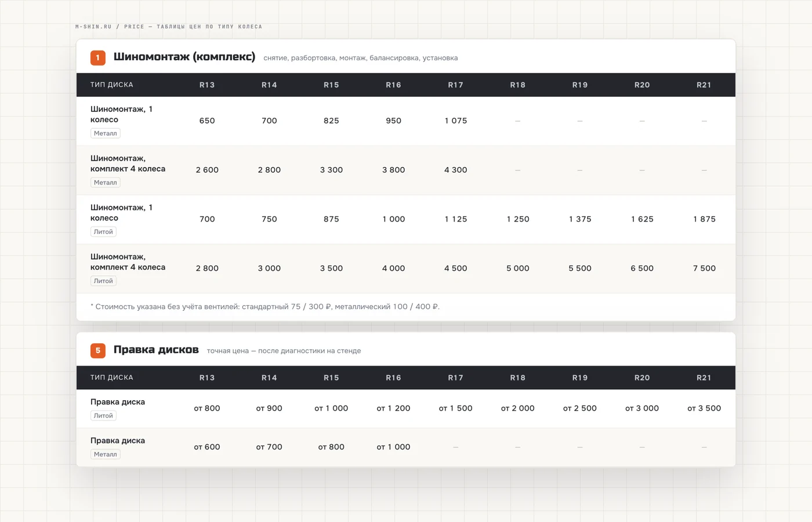Image resolution: width=812 pixels, height=522 pixels.
Task: Click от 2 500 in the Литой Правка диска row
Action: click(580, 408)
